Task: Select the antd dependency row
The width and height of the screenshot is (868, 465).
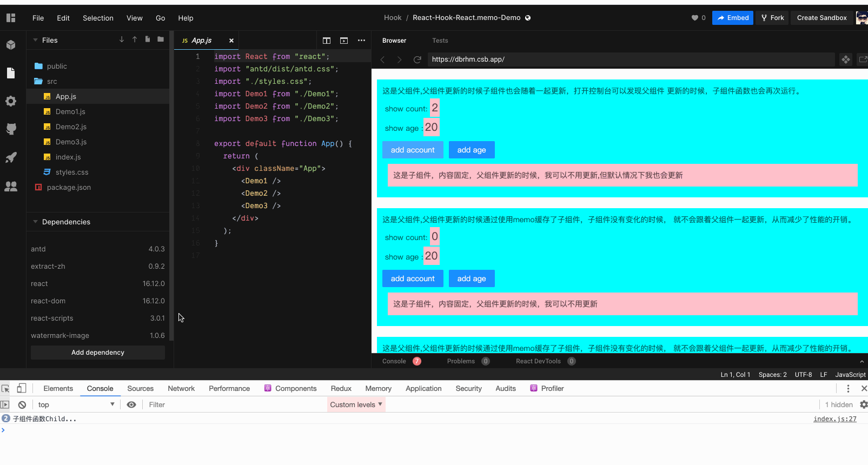Action: (98, 249)
